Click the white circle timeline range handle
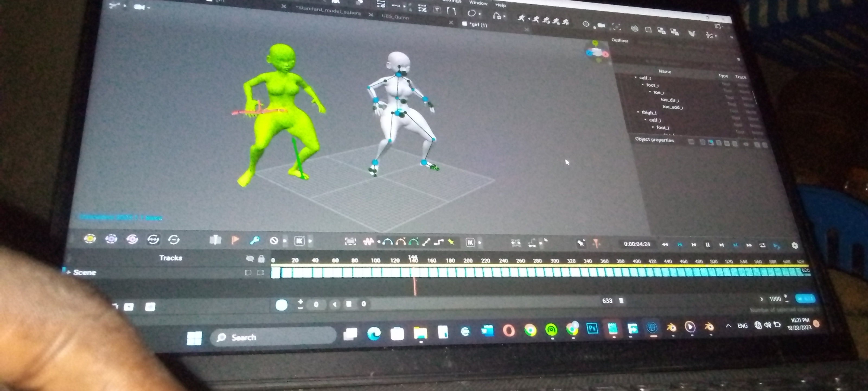 coord(281,305)
